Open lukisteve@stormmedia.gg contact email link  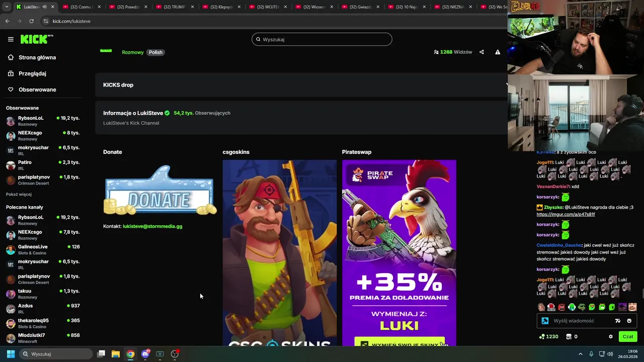pyautogui.click(x=152, y=226)
